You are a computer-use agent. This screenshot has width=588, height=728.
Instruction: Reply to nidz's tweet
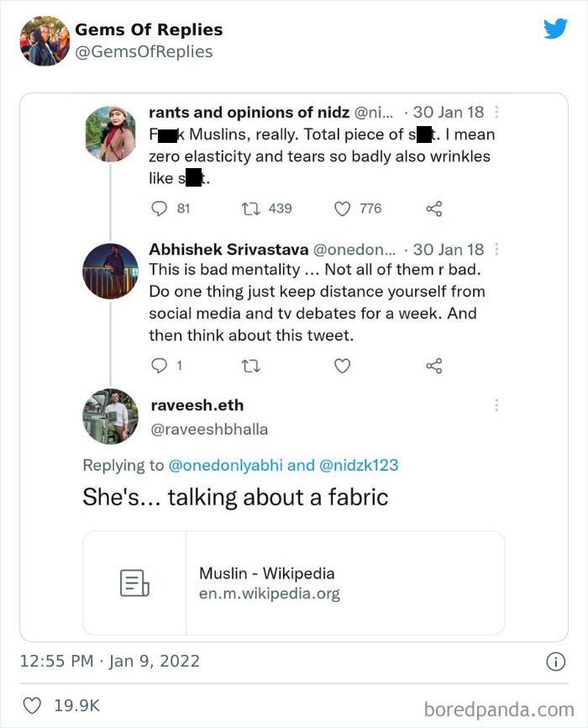click(x=160, y=208)
